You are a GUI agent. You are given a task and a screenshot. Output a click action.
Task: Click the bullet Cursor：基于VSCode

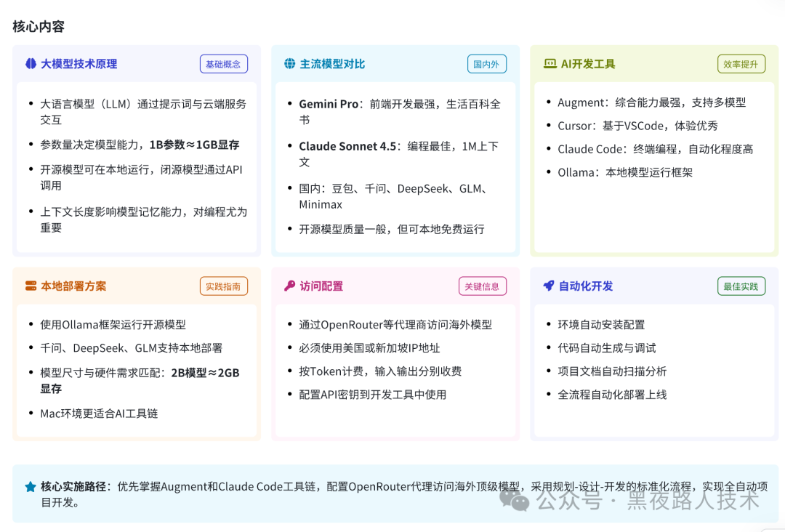pyautogui.click(x=638, y=126)
